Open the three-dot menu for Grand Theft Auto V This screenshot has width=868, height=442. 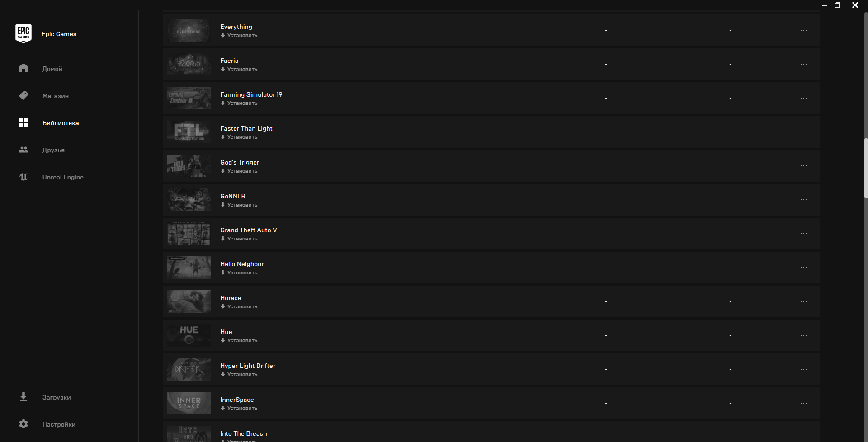click(x=803, y=234)
